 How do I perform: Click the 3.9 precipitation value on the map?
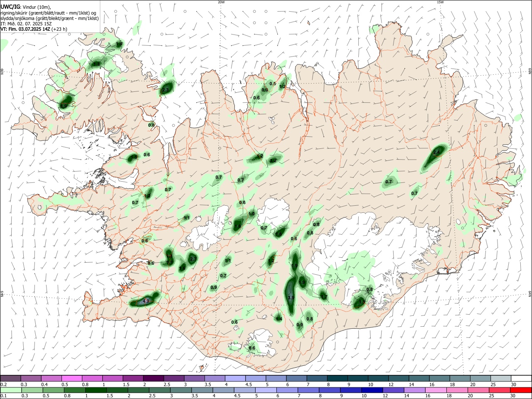click(x=291, y=298)
